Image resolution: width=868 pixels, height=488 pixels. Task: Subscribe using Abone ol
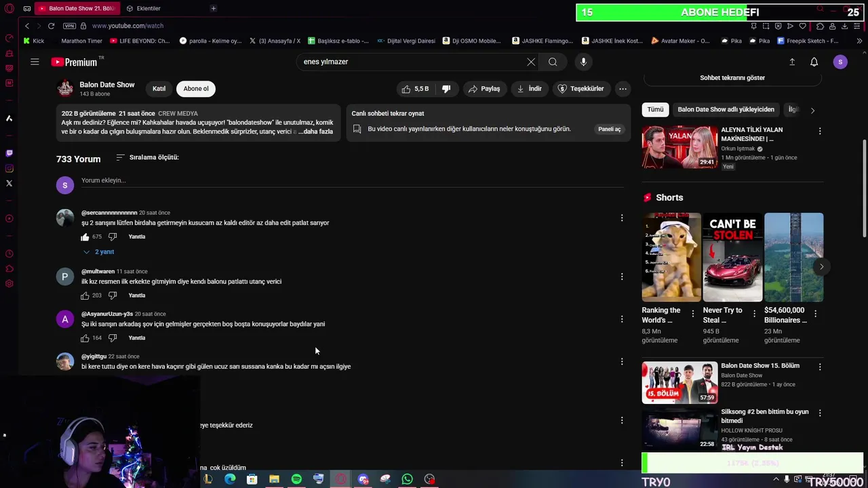196,89
